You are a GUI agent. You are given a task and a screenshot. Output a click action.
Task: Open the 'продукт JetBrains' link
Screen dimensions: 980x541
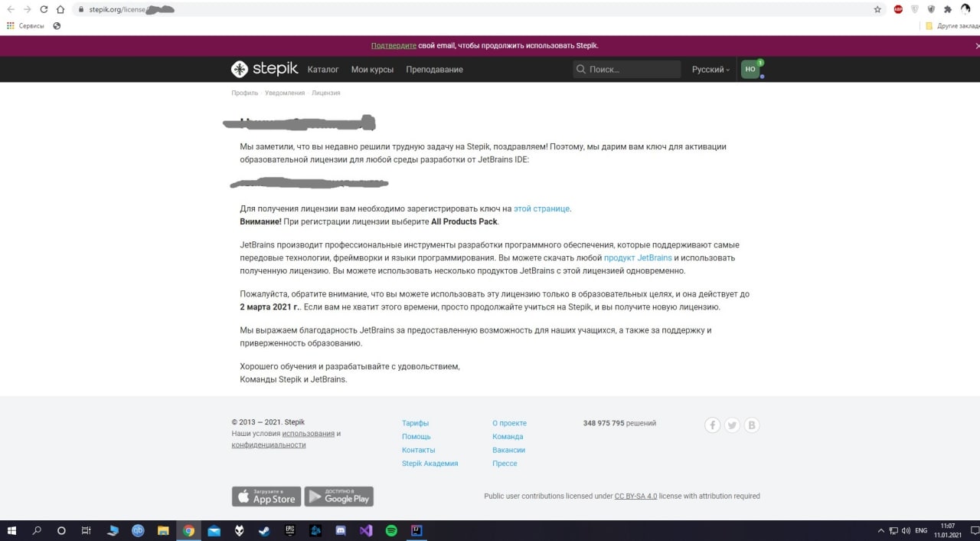pos(638,258)
